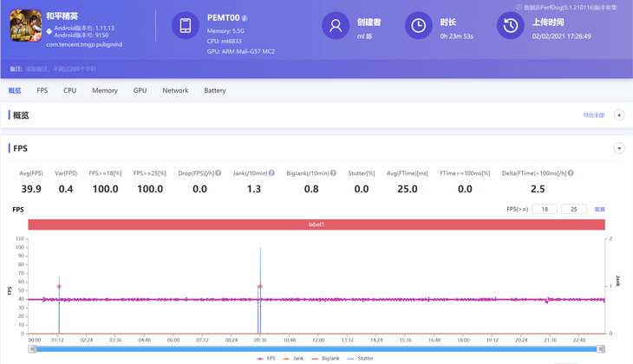Toggle Stutter series in chart legend

[x=362, y=358]
